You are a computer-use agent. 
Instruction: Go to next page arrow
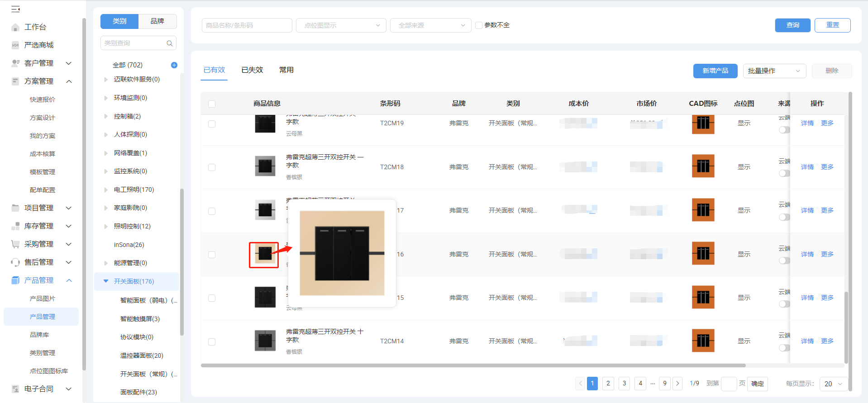point(677,384)
